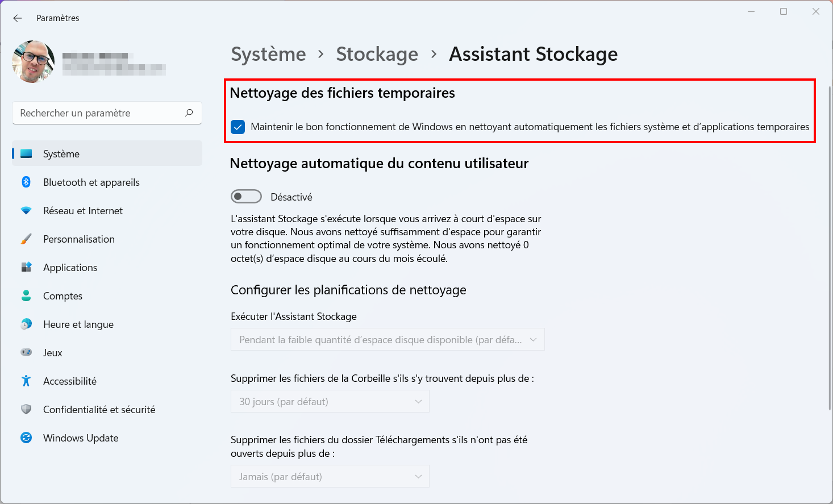Click the Jeux game controller icon

pyautogui.click(x=26, y=352)
